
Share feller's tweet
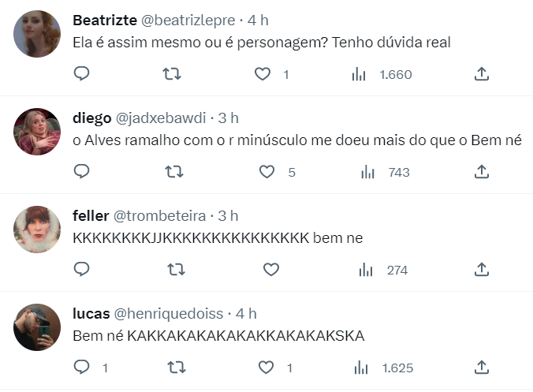pos(481,270)
